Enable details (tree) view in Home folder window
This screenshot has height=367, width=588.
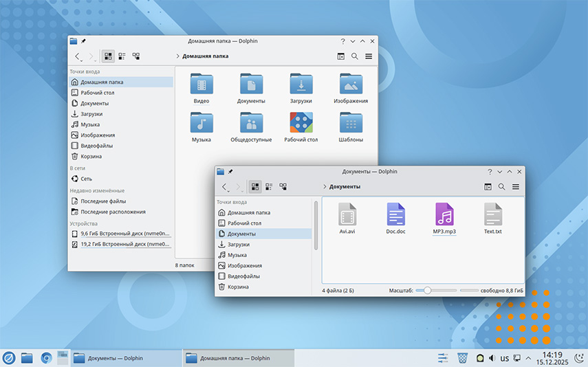click(136, 56)
